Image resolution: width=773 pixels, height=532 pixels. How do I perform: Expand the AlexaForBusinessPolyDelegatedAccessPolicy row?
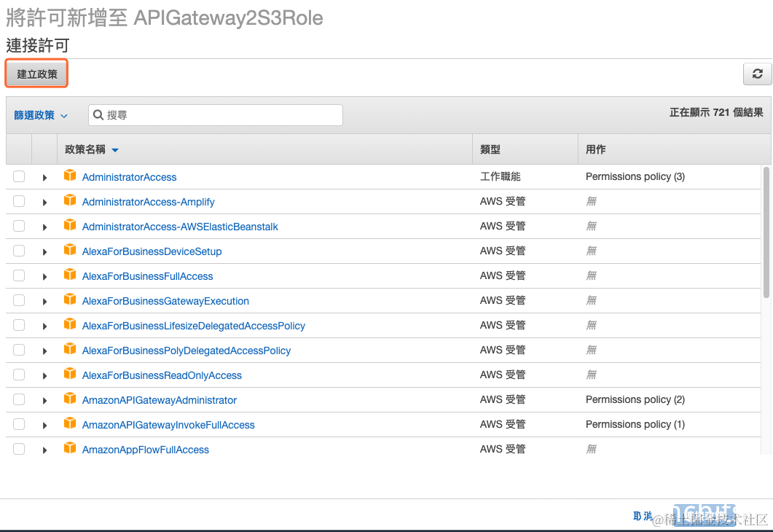[44, 351]
